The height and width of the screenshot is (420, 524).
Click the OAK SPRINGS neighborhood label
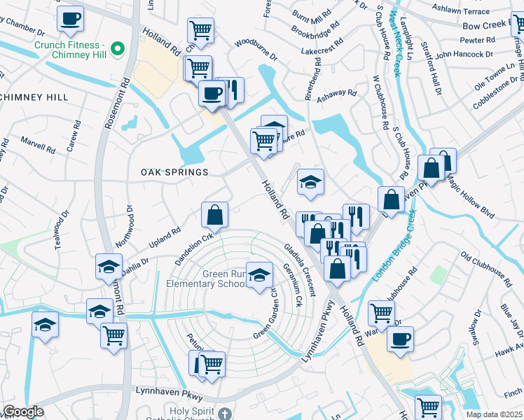pos(174,172)
